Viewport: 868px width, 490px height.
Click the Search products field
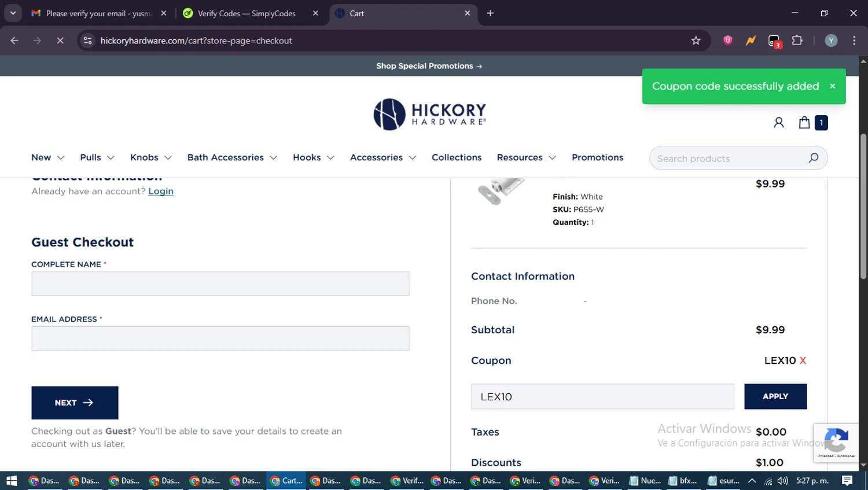tap(729, 158)
